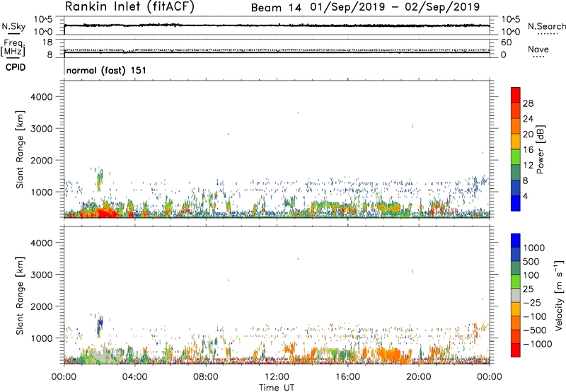Select the "Power [dB]" colorbar label
This screenshot has height=392, width=566.
coord(540,149)
